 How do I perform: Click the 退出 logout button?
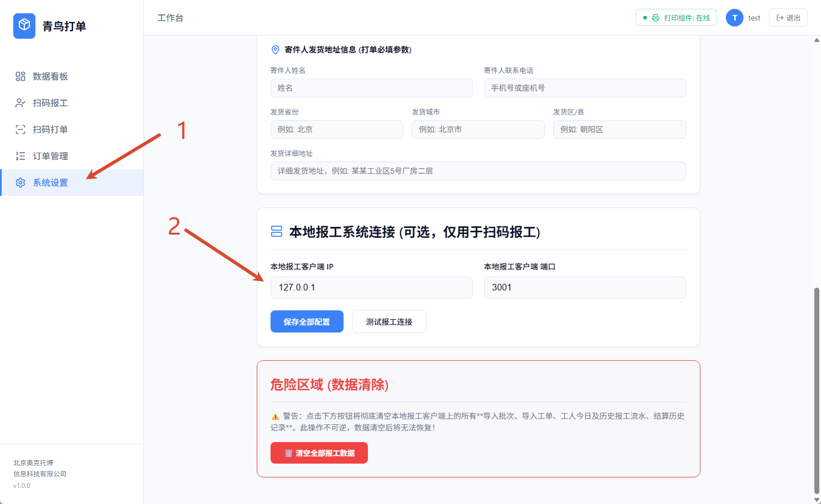[788, 18]
